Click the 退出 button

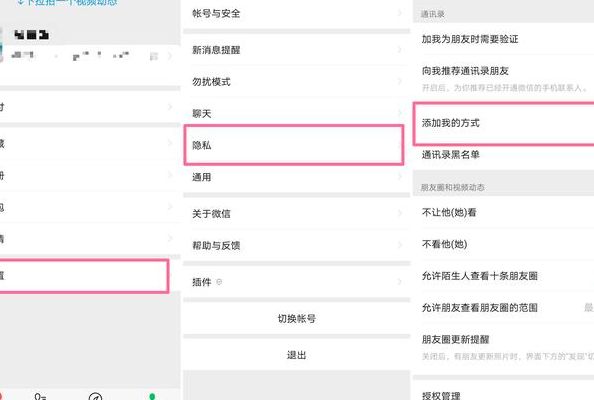pos(297,355)
